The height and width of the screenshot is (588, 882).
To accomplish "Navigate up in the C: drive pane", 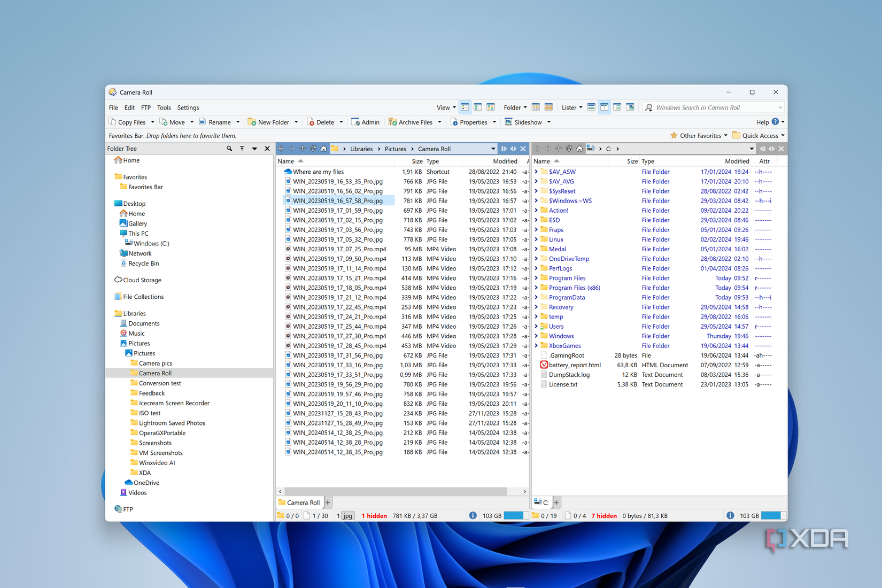I will [x=558, y=149].
